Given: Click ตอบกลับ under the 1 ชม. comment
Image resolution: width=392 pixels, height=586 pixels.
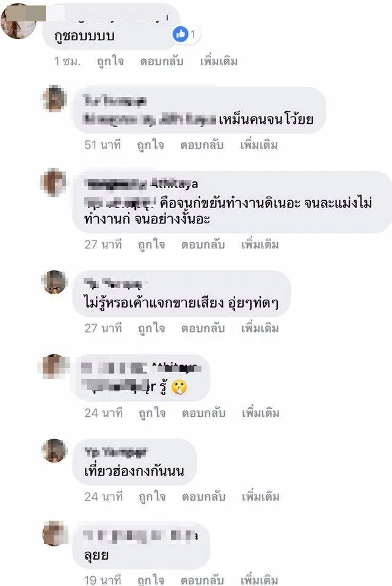Looking at the screenshot, I should [x=161, y=61].
